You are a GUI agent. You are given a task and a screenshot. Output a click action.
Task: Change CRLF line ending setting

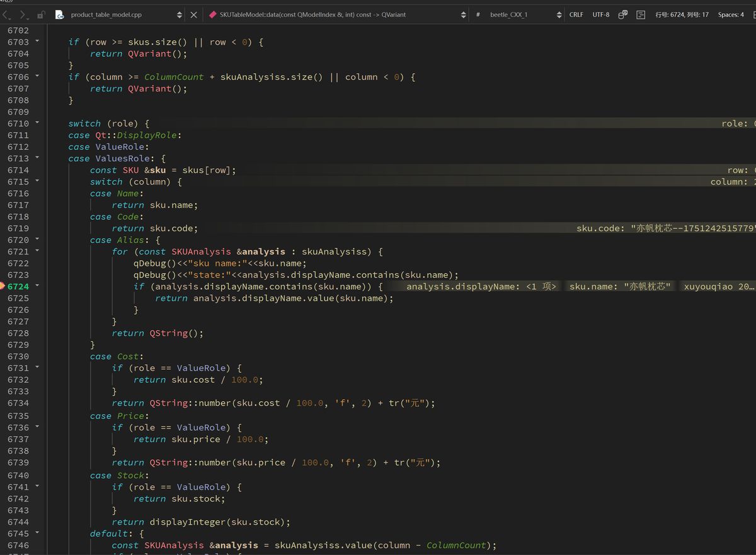(576, 14)
